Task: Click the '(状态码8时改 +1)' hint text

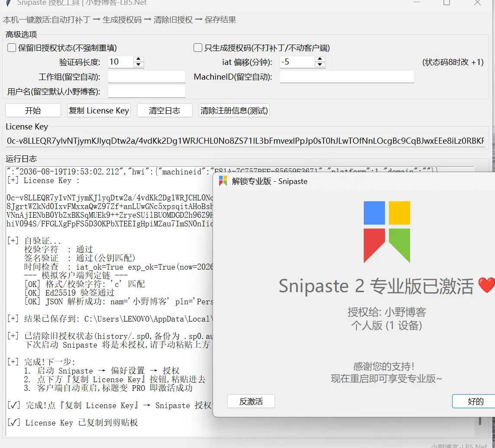Action: click(x=453, y=62)
